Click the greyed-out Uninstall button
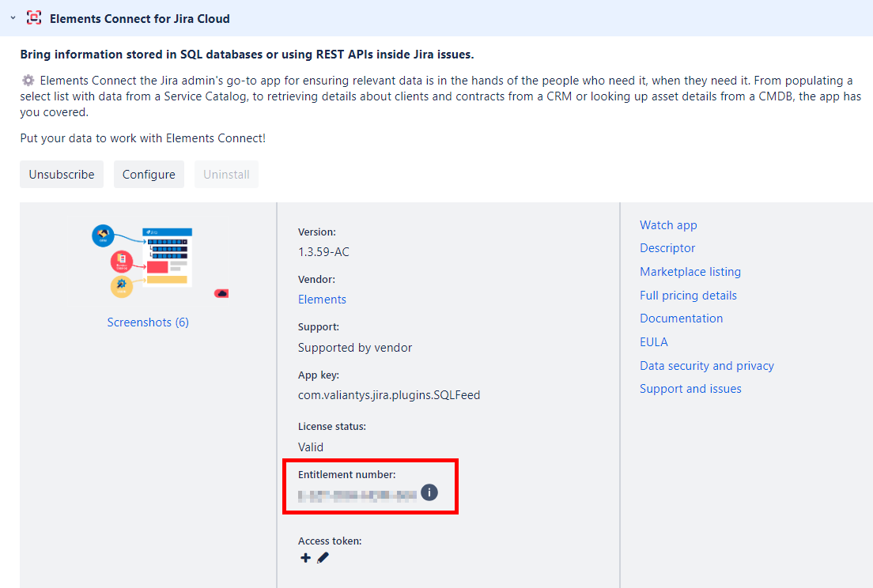Viewport: 873px width, 588px height. [x=226, y=175]
